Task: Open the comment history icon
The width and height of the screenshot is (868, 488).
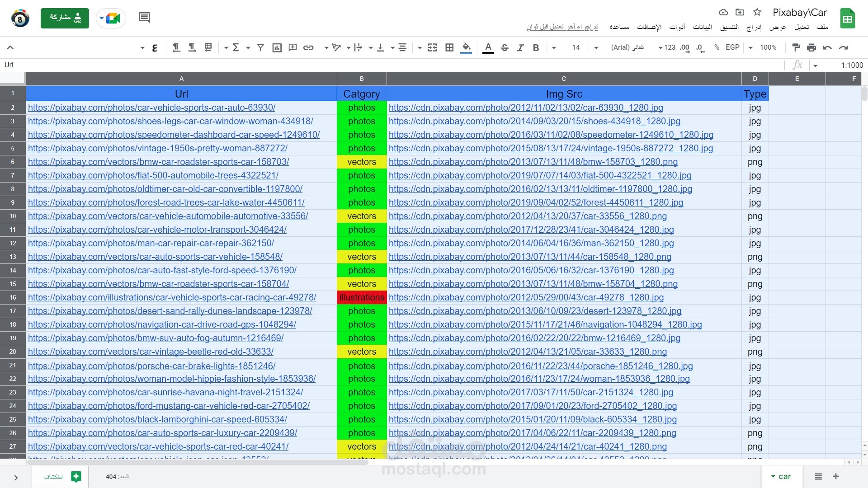Action: 144,18
